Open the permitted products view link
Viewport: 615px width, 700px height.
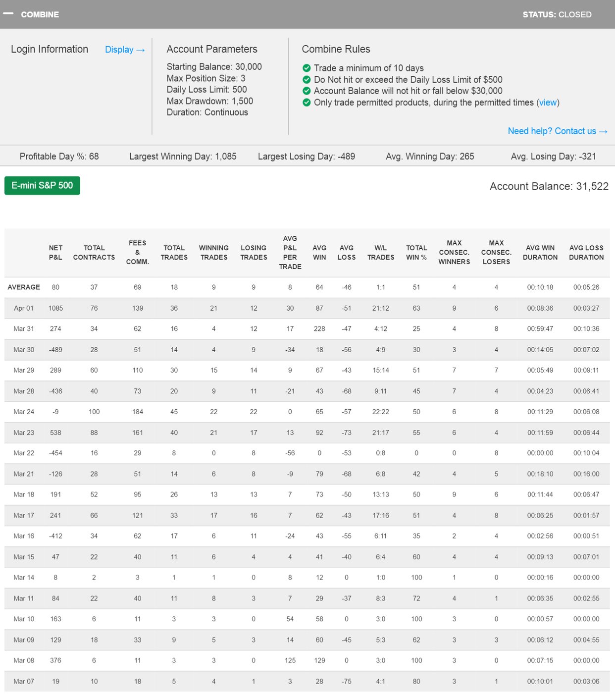tap(548, 103)
